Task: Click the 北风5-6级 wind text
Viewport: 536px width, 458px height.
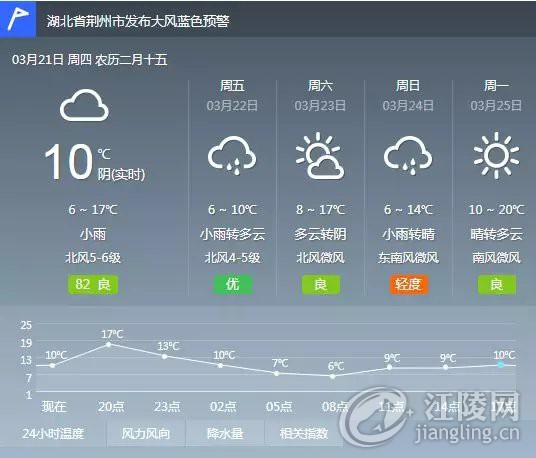Action: click(x=93, y=257)
